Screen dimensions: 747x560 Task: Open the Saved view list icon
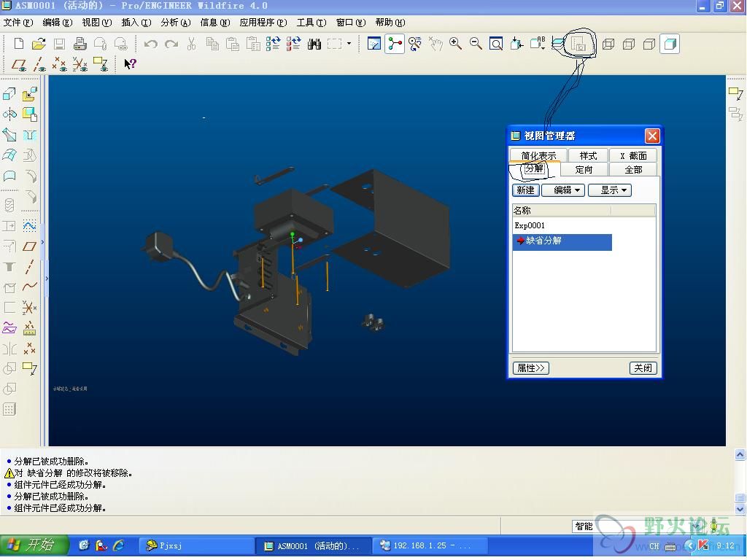pyautogui.click(x=538, y=44)
